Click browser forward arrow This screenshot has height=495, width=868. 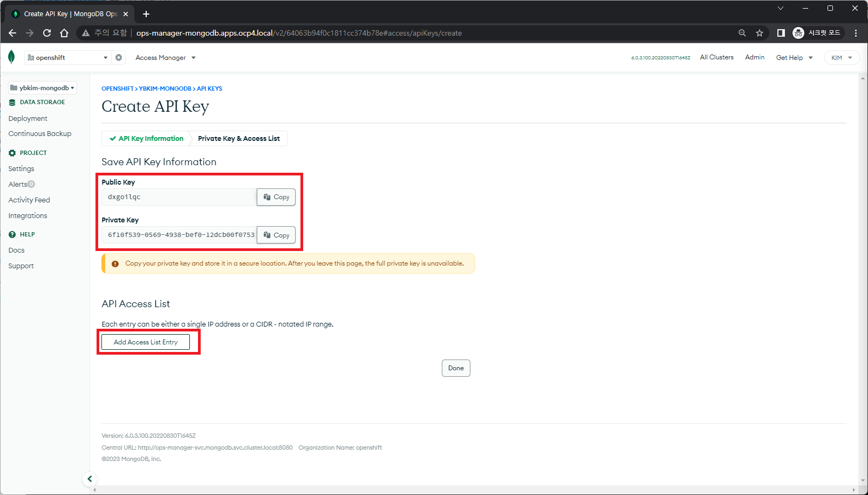[x=30, y=33]
